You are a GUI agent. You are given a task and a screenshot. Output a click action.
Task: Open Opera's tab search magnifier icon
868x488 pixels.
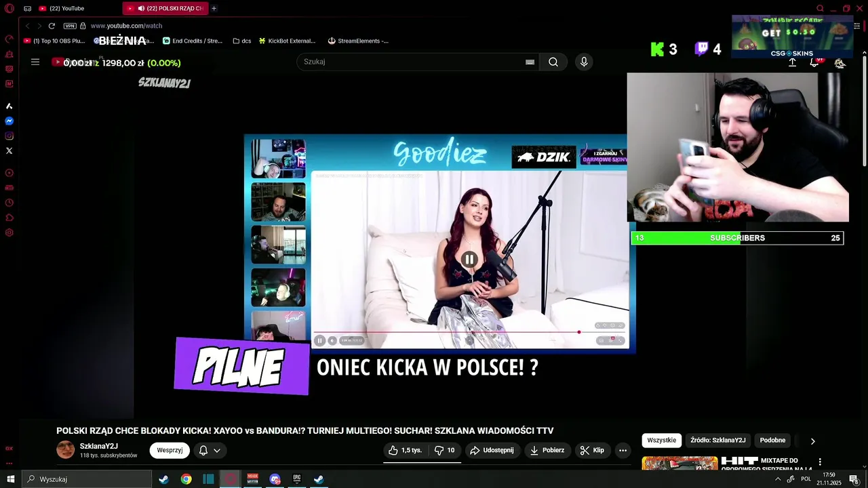coord(820,8)
